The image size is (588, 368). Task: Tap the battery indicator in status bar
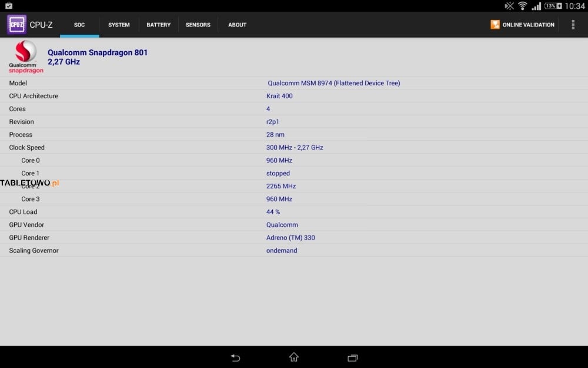pyautogui.click(x=553, y=6)
